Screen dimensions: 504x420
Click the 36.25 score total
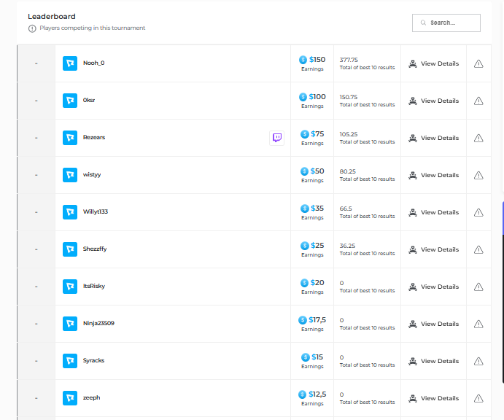[x=347, y=246]
